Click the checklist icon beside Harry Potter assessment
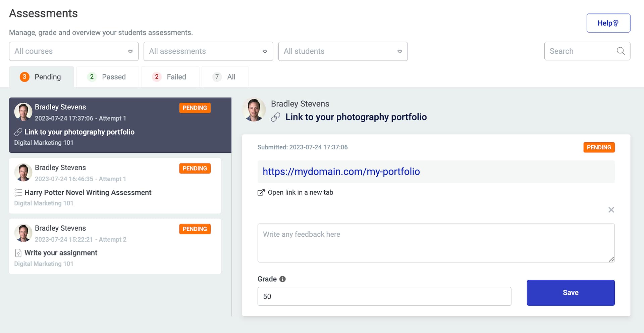 click(x=18, y=192)
